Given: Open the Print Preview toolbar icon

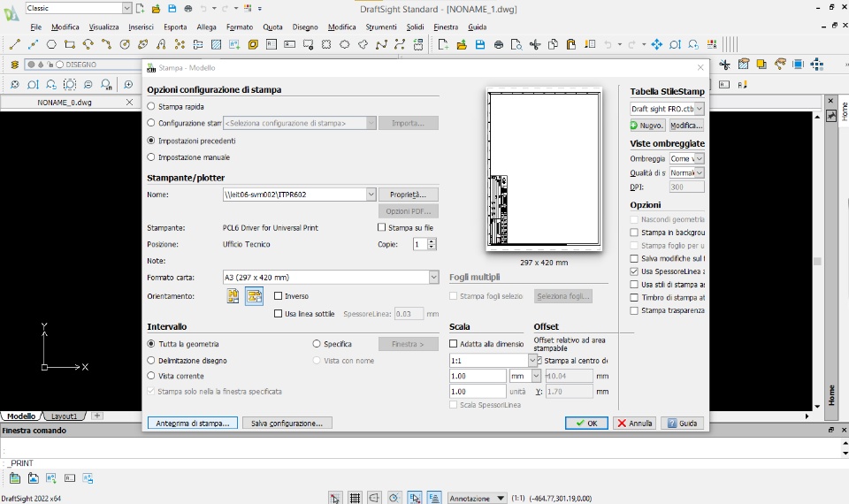Looking at the screenshot, I should [516, 44].
